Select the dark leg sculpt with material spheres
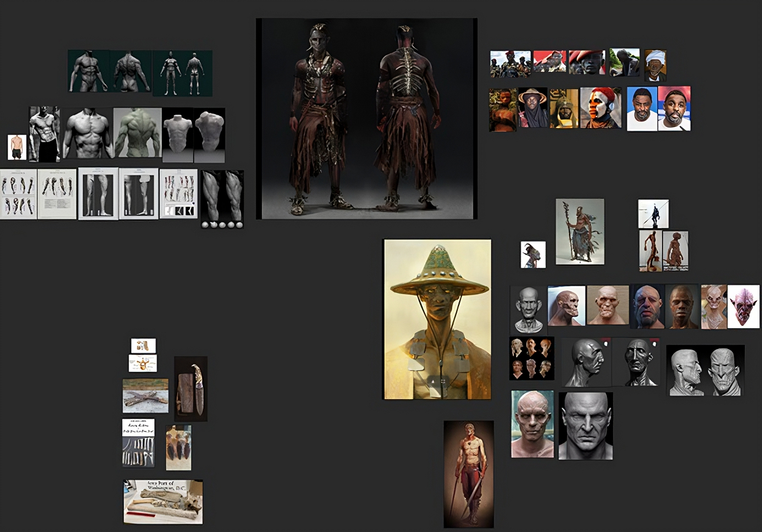This screenshot has height=532, width=762. click(x=222, y=199)
